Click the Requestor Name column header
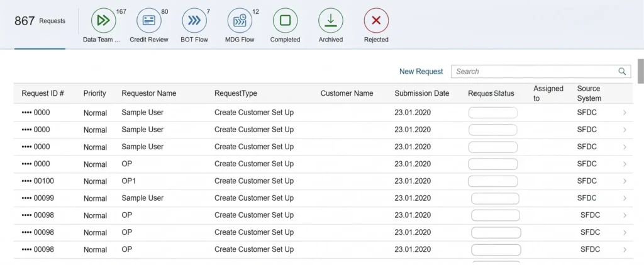Image resolution: width=644 pixels, height=265 pixels. point(148,93)
